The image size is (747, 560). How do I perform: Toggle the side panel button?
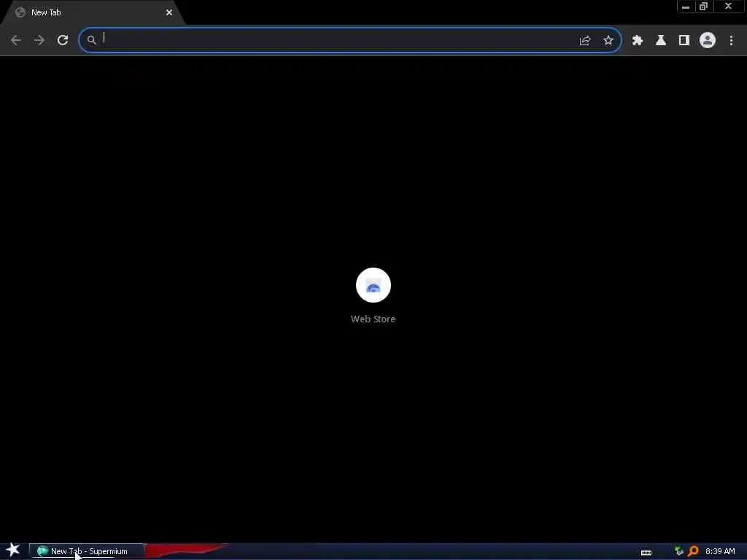click(x=684, y=40)
